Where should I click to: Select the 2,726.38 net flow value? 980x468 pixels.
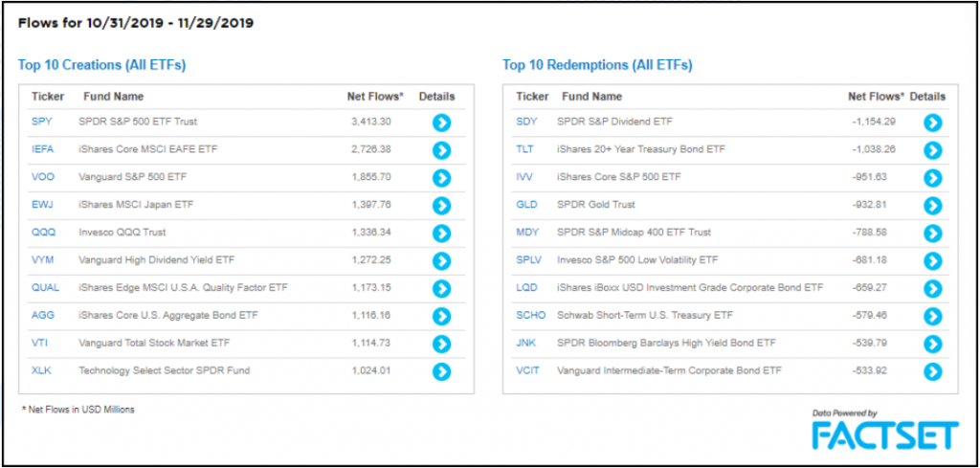[x=371, y=149]
